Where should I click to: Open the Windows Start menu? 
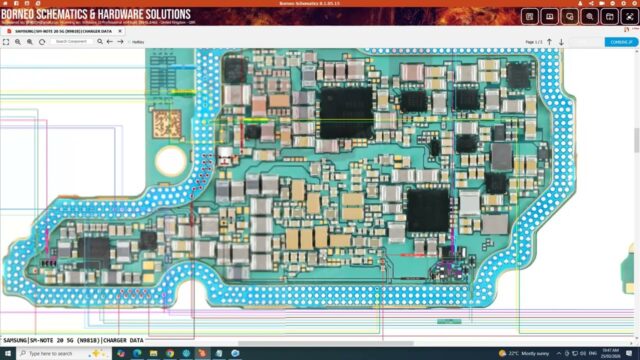tap(8, 353)
